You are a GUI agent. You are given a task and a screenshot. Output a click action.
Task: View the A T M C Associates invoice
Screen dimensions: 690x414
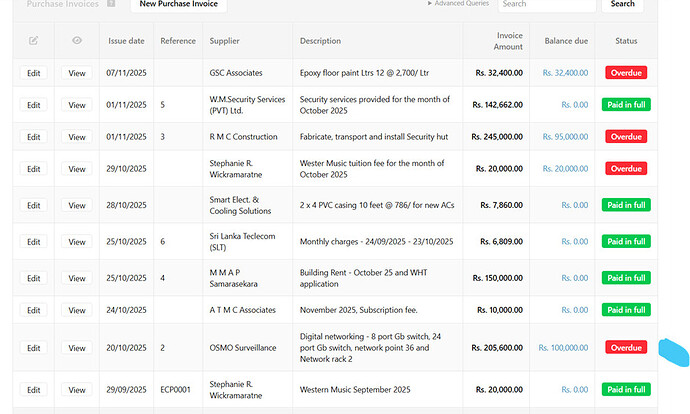(77, 310)
